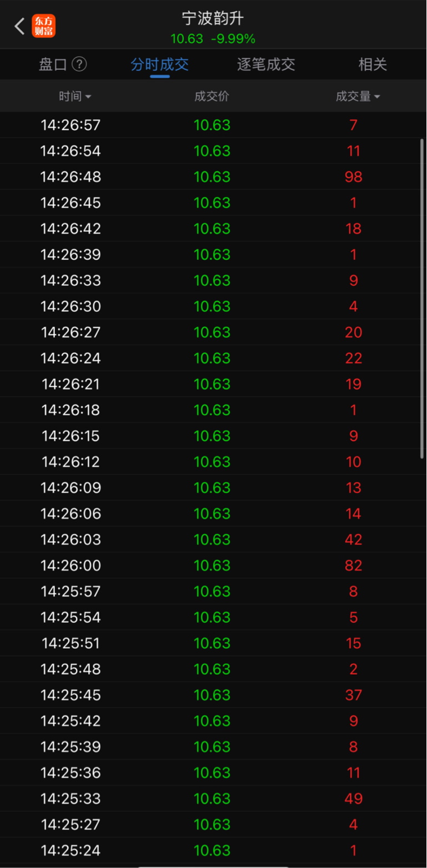This screenshot has height=868, width=427.
Task: Select the 14:25:33 row with volume 49
Action: (213, 798)
